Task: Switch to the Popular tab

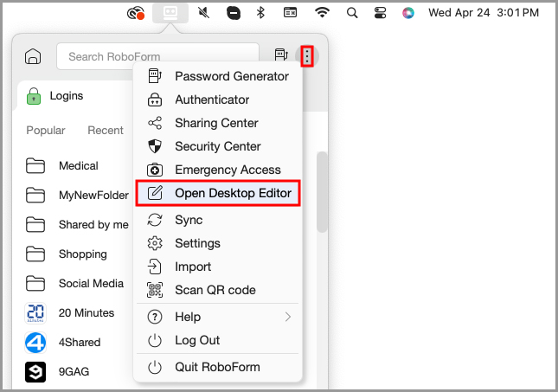Action: coord(46,131)
